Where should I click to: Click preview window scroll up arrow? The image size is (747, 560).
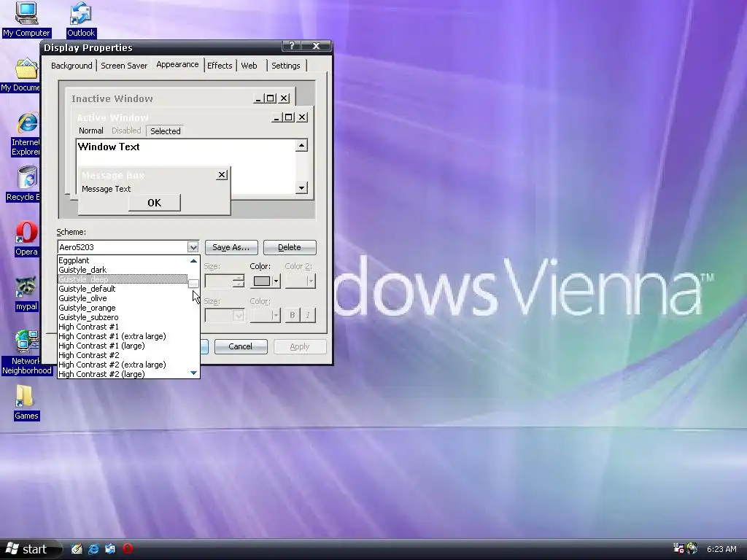click(x=301, y=145)
